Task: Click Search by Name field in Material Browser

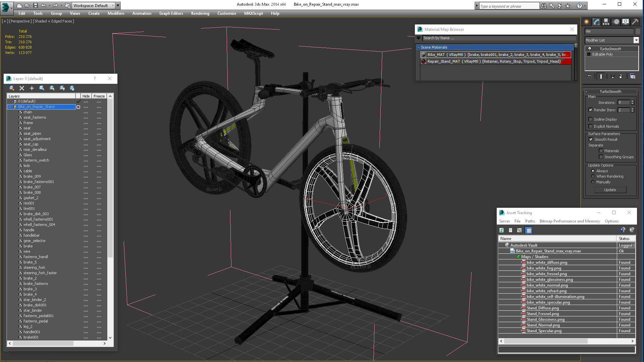Action: click(496, 38)
